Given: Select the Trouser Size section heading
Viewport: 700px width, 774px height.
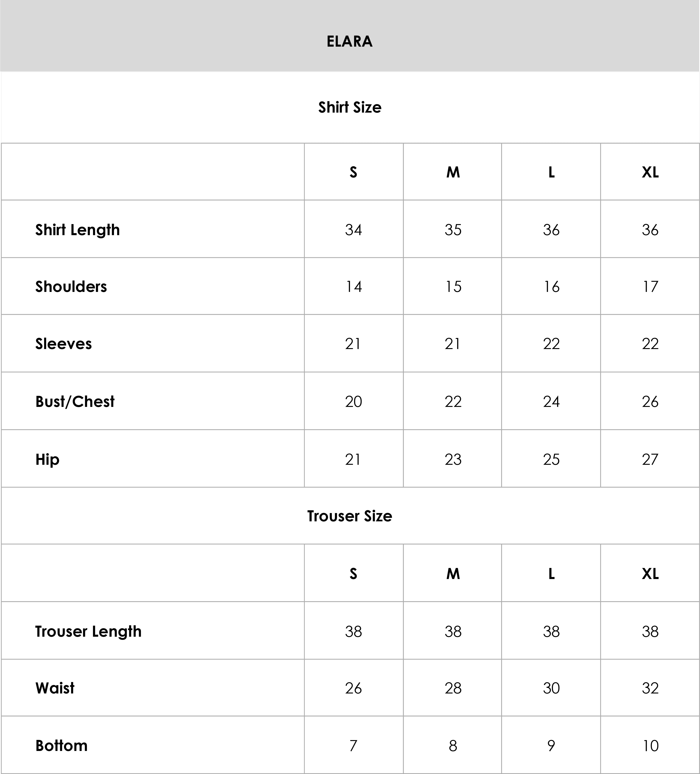Looking at the screenshot, I should 350,516.
